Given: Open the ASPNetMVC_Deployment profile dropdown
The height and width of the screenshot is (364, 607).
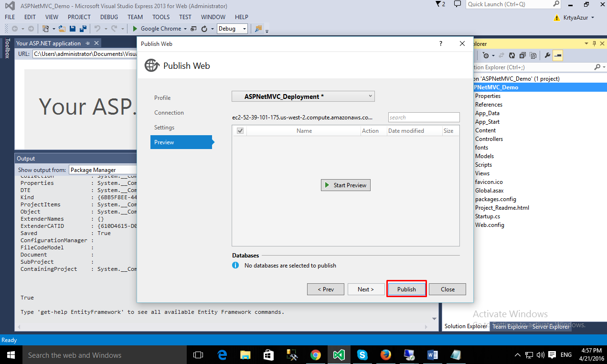Looking at the screenshot, I should 303,96.
